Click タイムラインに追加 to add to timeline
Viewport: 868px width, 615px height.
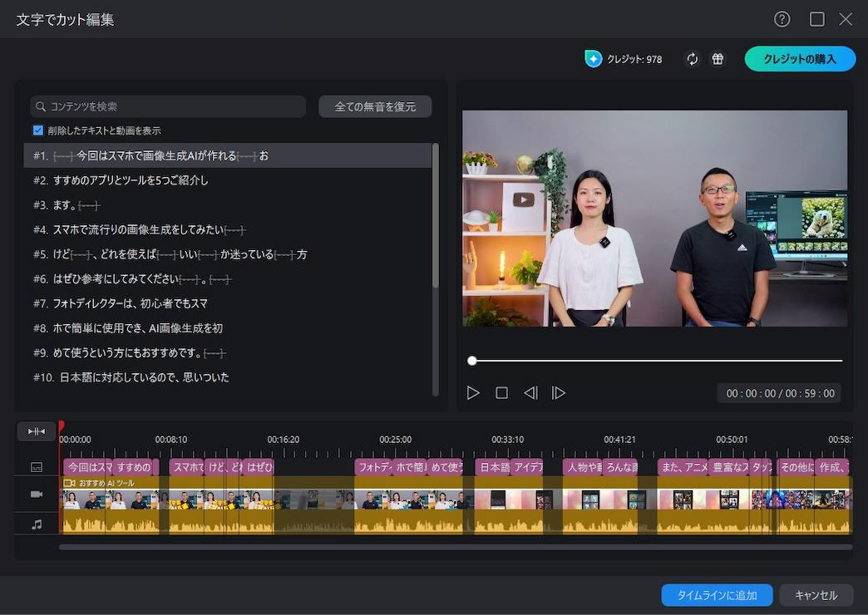click(x=716, y=595)
